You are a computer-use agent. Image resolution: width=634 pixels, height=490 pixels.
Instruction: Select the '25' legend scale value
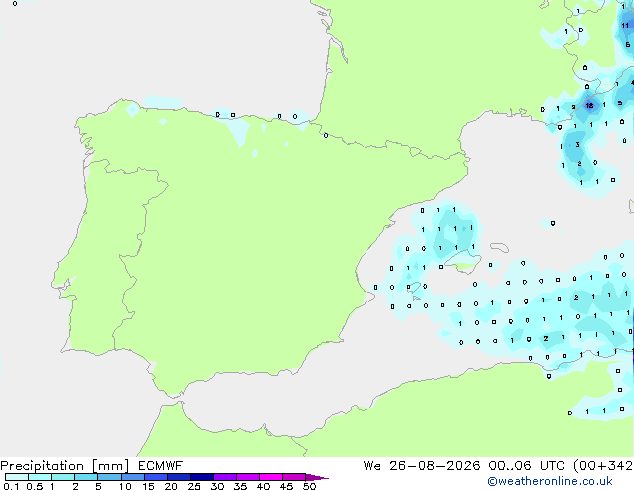click(x=194, y=486)
